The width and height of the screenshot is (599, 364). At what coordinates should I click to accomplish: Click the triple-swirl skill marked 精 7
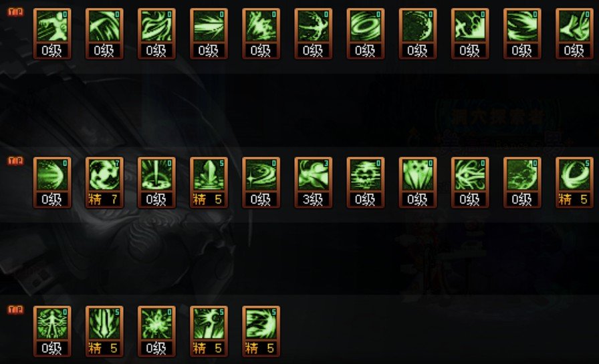(104, 182)
